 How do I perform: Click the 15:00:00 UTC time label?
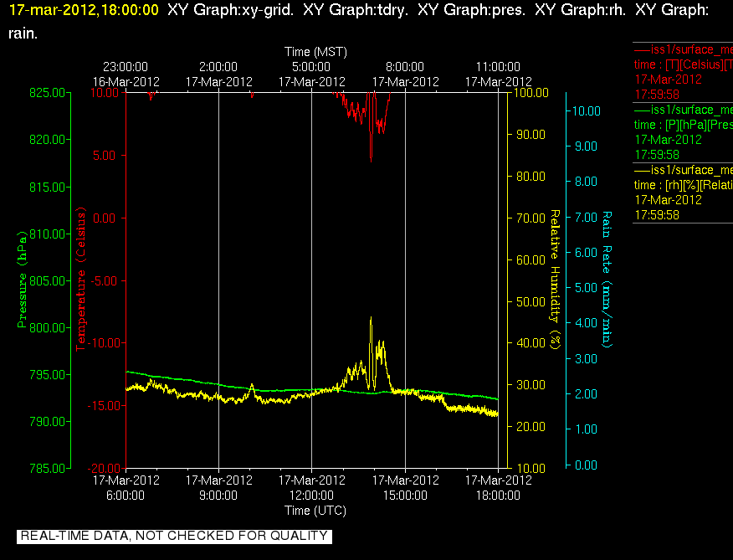coord(405,496)
